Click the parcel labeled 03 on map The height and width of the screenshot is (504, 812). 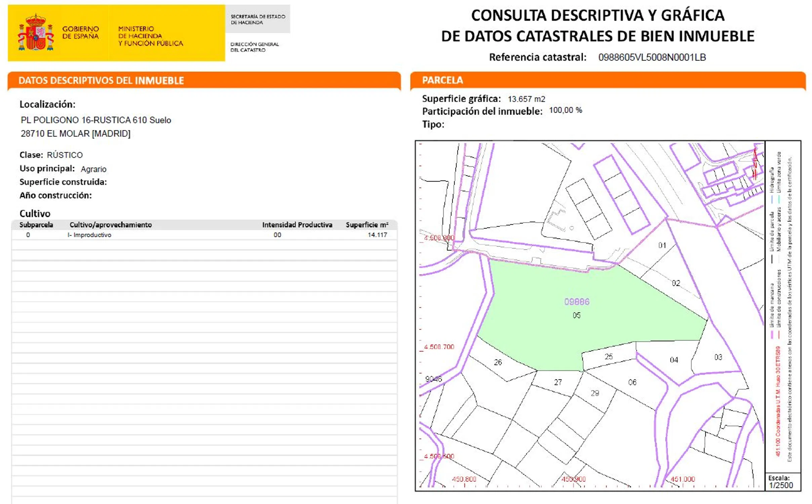pyautogui.click(x=718, y=357)
